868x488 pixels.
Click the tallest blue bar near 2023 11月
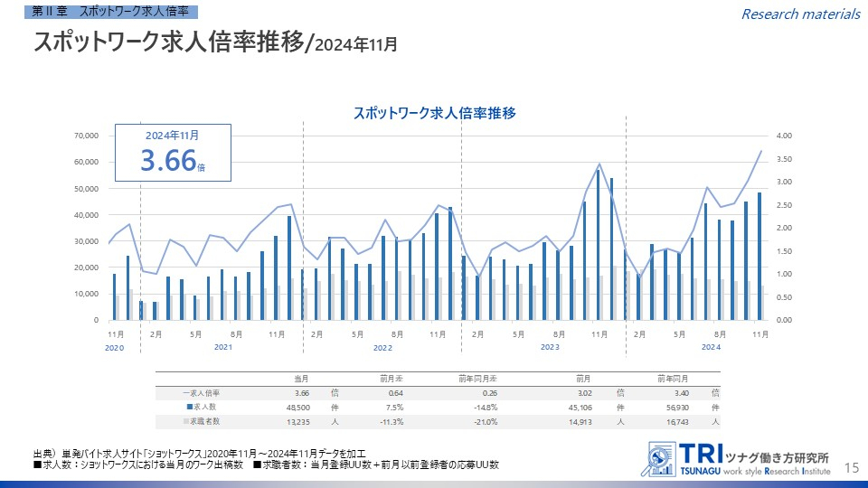tap(598, 244)
